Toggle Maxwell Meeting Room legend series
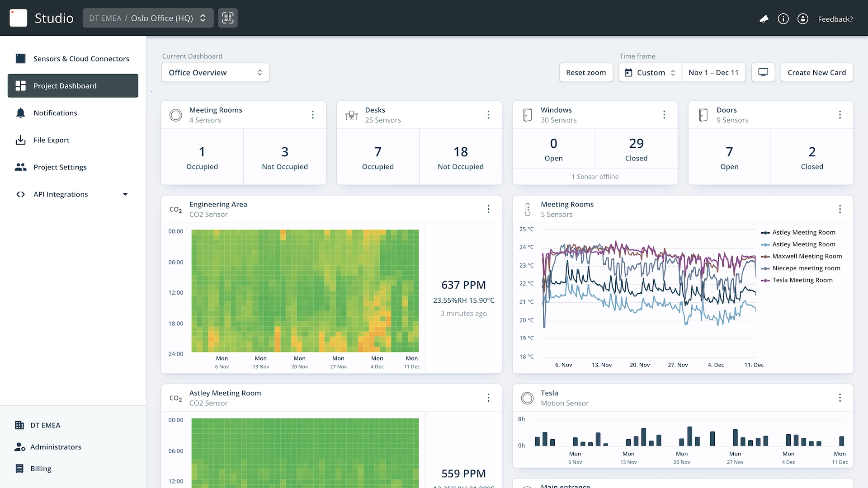The height and width of the screenshot is (488, 868). pyautogui.click(x=807, y=256)
